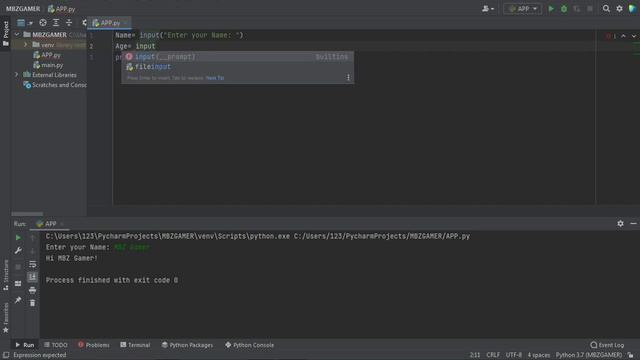640x360 pixels.
Task: Toggle the Project side tool window tab
Action: (6, 33)
